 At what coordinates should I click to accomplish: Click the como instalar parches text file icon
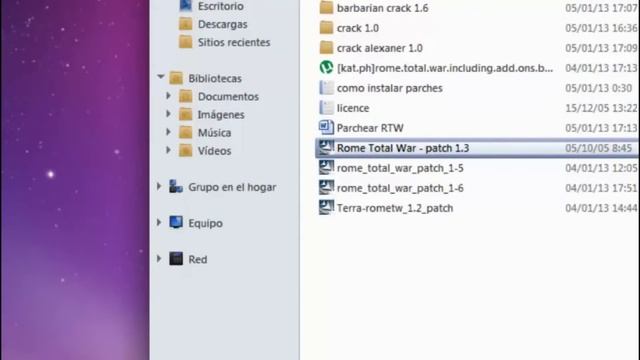coord(326,88)
